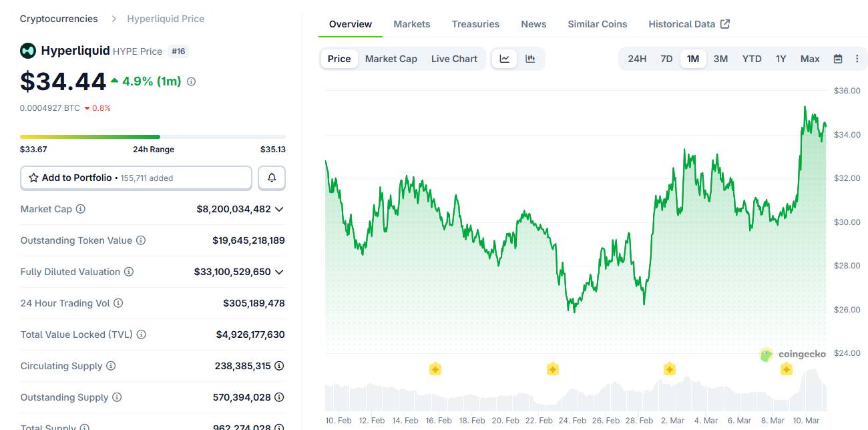Add Hyperliquid to Portfolio
Screen dimensions: 868x430
(136, 178)
